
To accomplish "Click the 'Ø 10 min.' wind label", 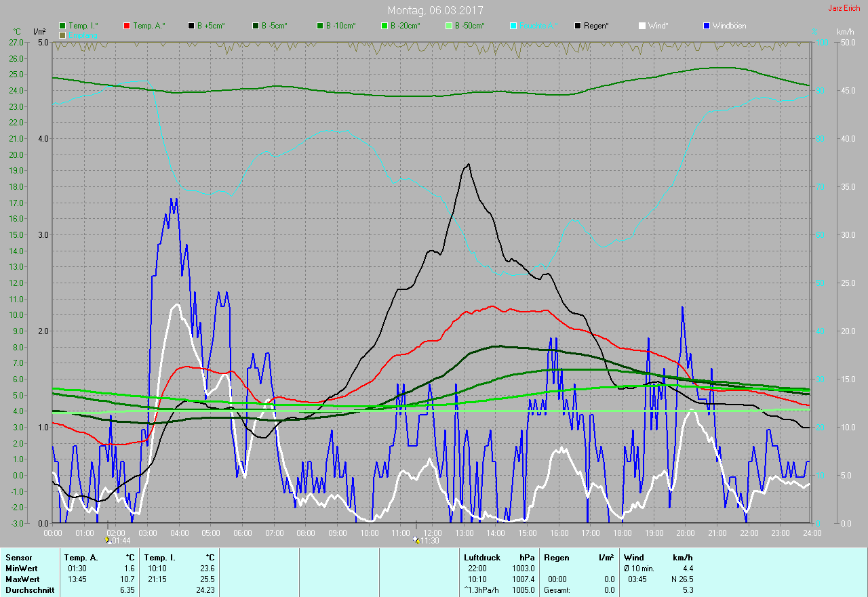I will coord(639,569).
